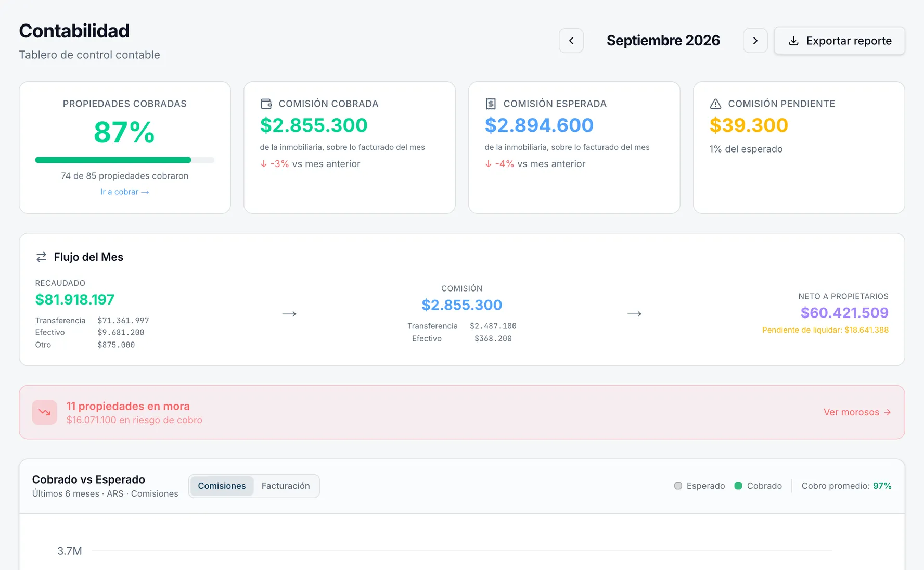Open the Ir a cobrar link
This screenshot has width=924, height=570.
pos(125,192)
